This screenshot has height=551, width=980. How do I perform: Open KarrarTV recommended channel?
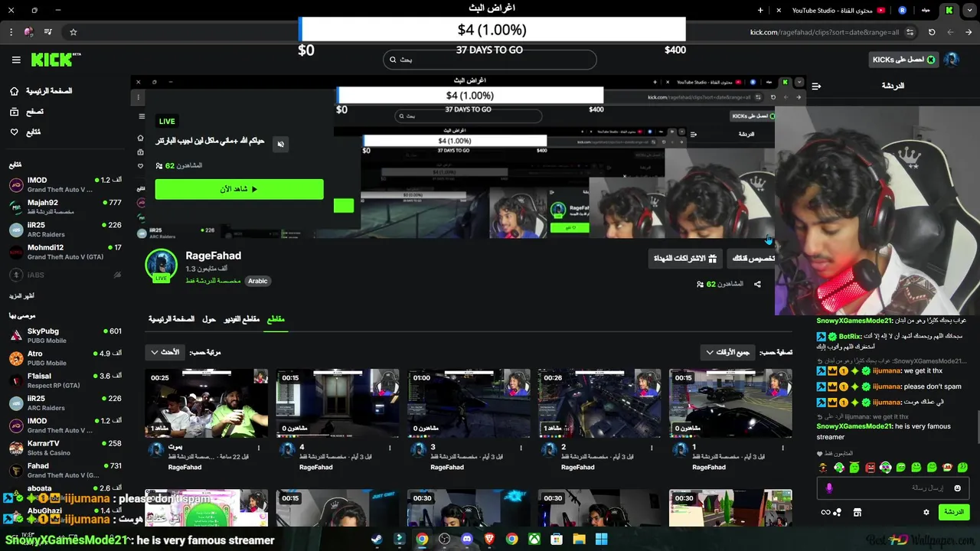tap(65, 448)
